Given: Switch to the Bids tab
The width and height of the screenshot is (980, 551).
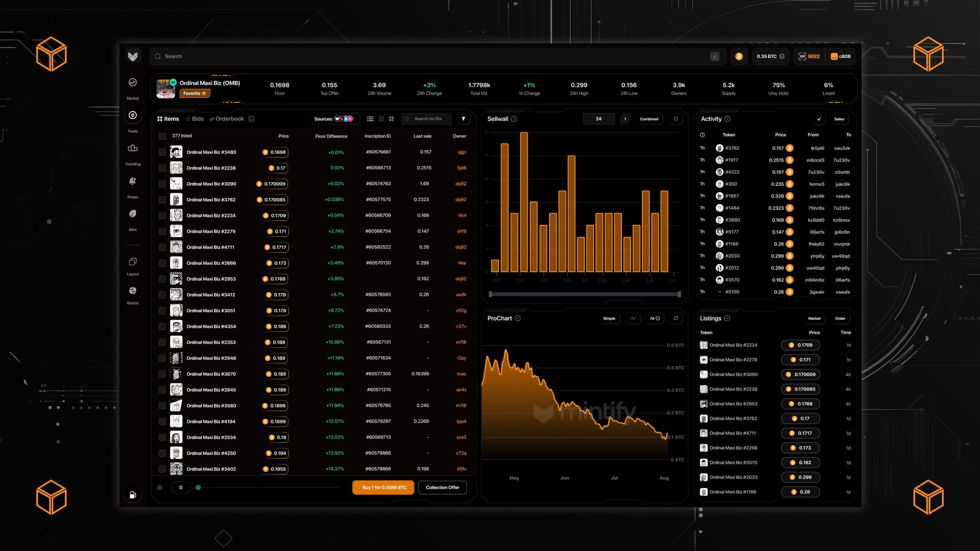Looking at the screenshot, I should (x=195, y=119).
